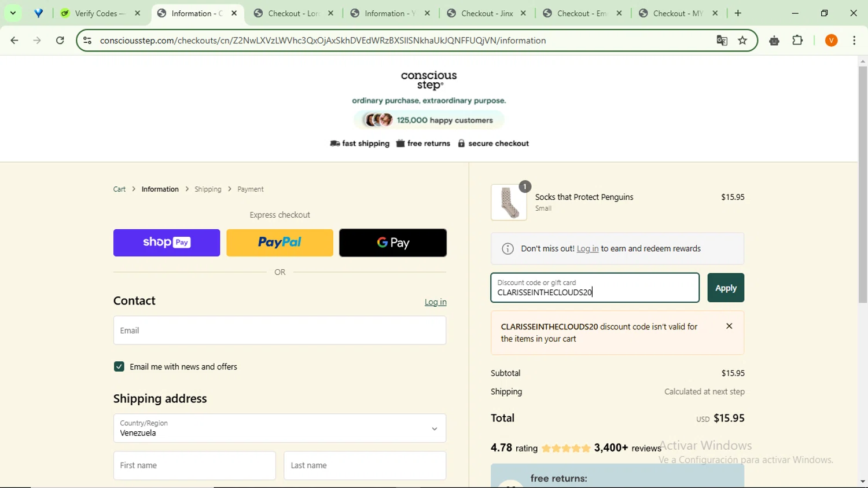Click the five-star rating icons
Viewport: 868px width, 488px height.
click(567, 448)
